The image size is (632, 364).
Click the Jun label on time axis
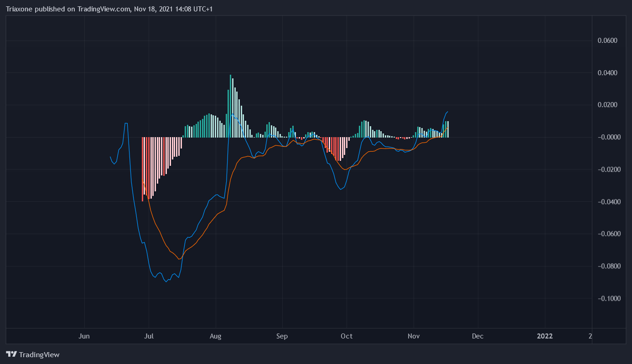pos(84,336)
